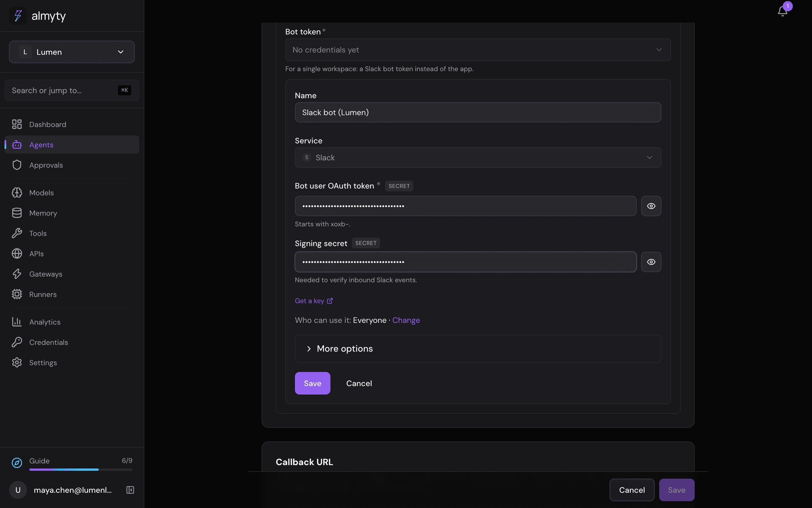Go to Dashboard in the sidebar
Viewport: 812px width, 508px height.
point(72,124)
